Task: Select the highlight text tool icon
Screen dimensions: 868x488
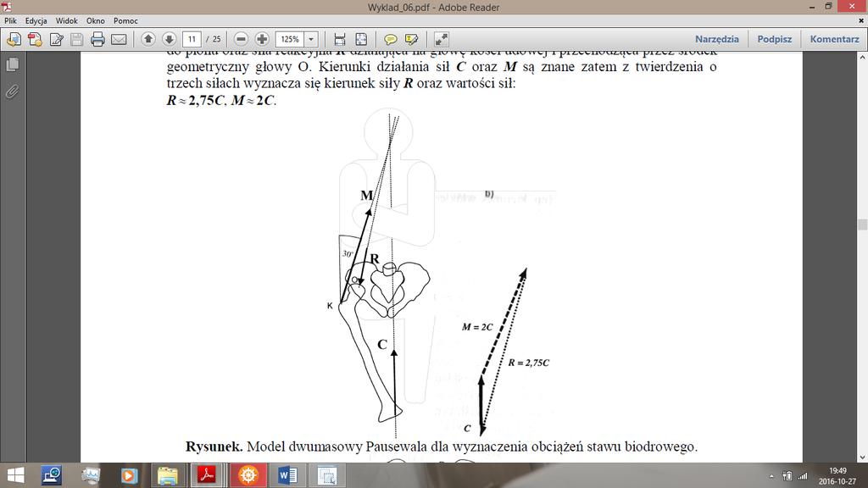Action: (411, 39)
